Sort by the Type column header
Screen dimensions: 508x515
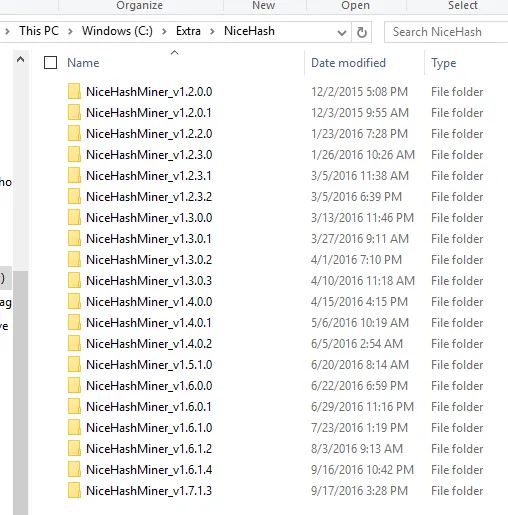(443, 63)
